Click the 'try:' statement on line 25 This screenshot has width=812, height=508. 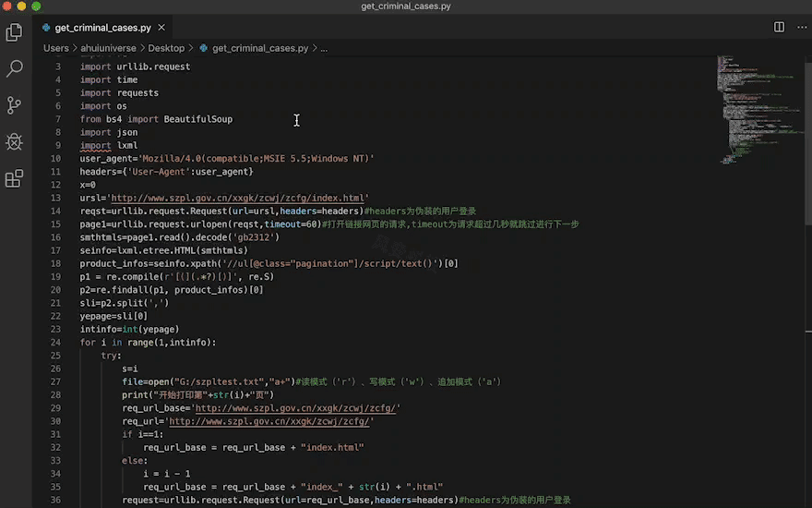(112, 356)
